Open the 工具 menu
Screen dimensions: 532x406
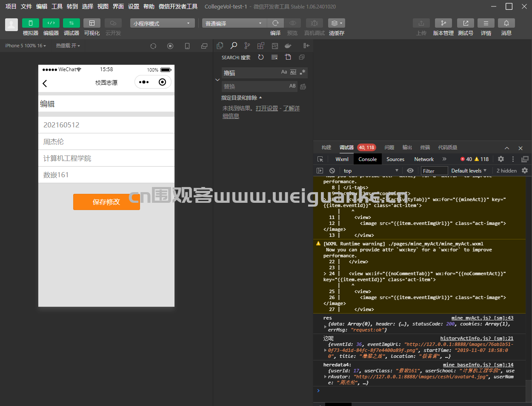[57, 6]
